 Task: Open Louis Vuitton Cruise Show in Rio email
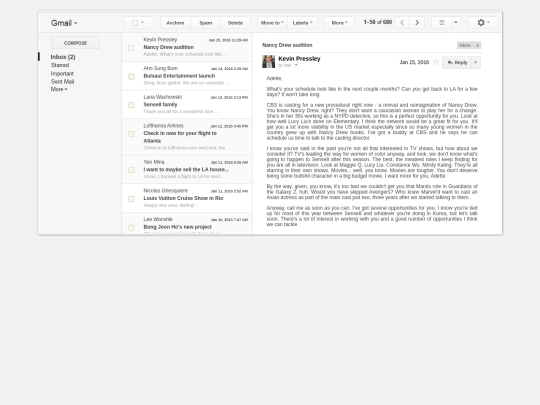pos(187,198)
